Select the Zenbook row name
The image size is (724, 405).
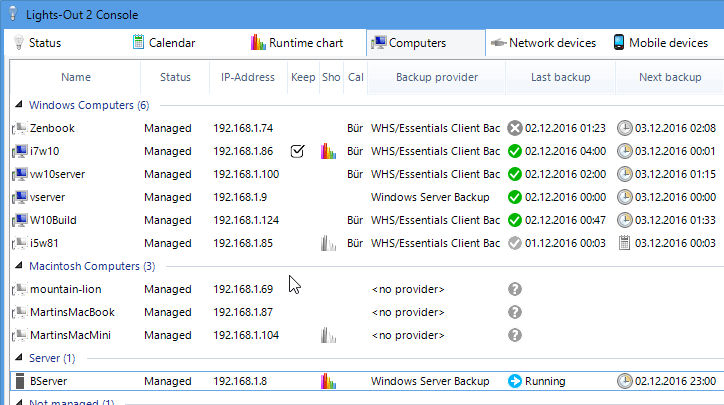point(52,128)
